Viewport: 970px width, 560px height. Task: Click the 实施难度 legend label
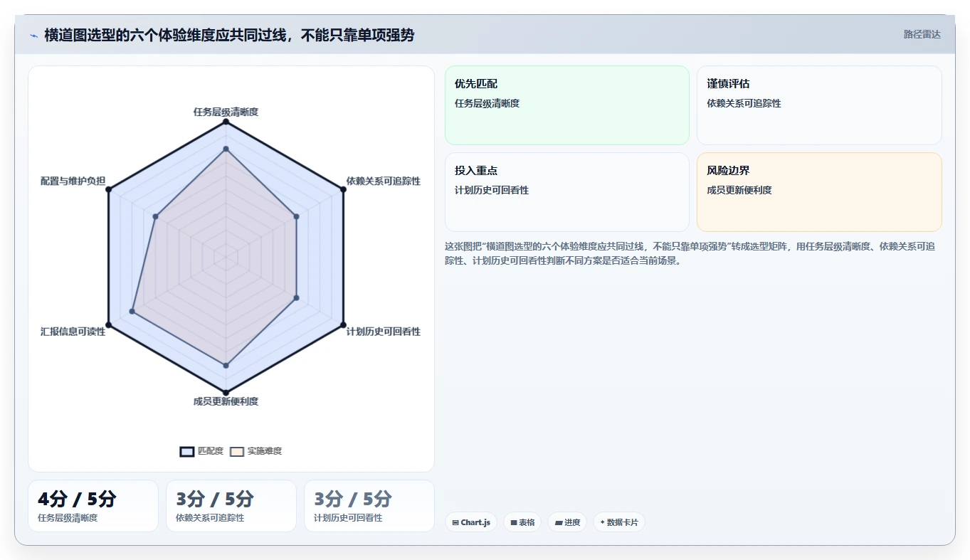264,451
